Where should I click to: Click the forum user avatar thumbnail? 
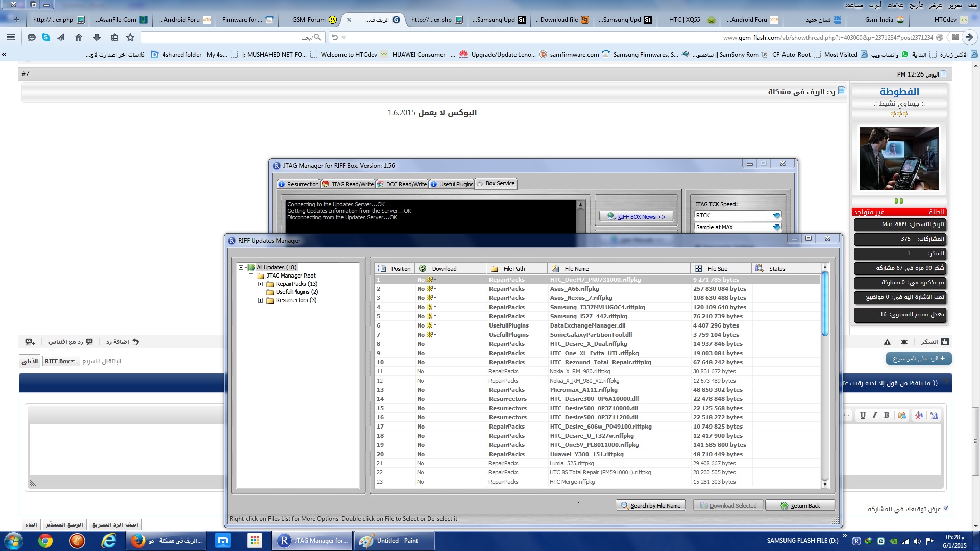click(x=898, y=159)
